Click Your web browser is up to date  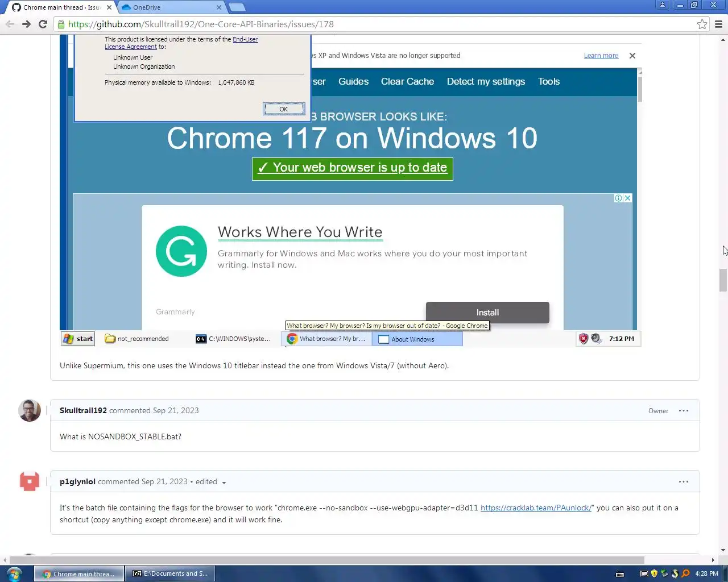pyautogui.click(x=353, y=168)
